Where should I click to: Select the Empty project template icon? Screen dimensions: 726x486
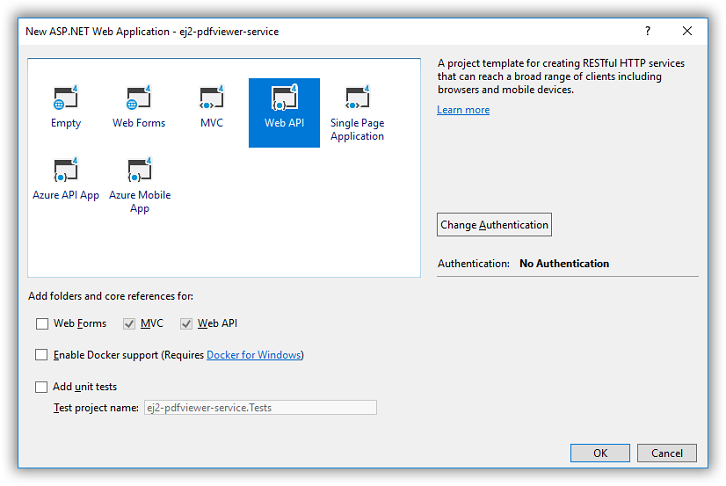coord(66,98)
